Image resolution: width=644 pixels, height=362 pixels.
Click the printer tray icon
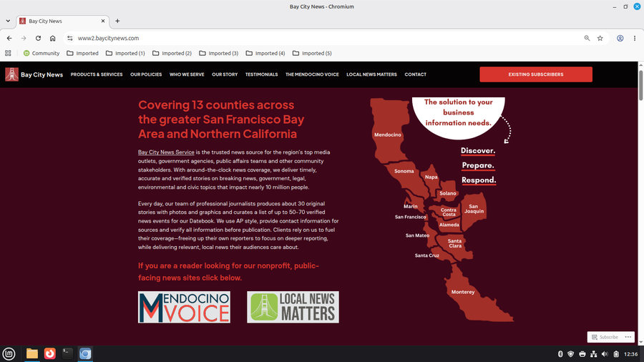(582, 354)
